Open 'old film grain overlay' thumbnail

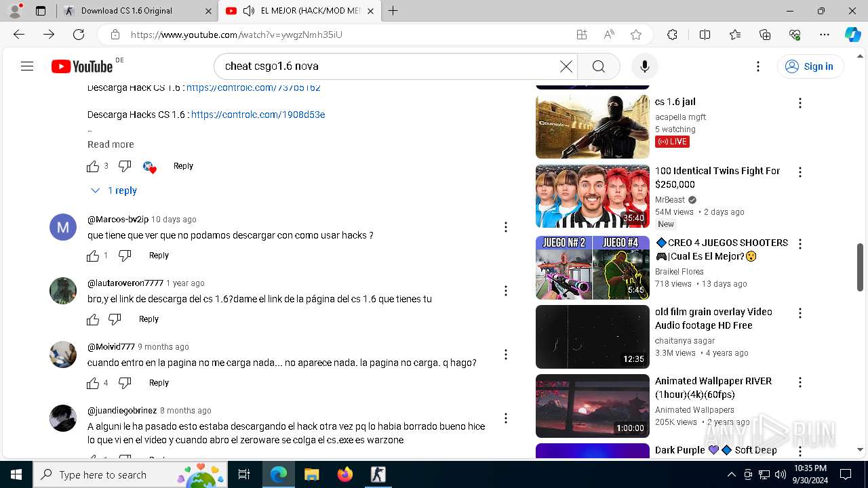pos(593,337)
